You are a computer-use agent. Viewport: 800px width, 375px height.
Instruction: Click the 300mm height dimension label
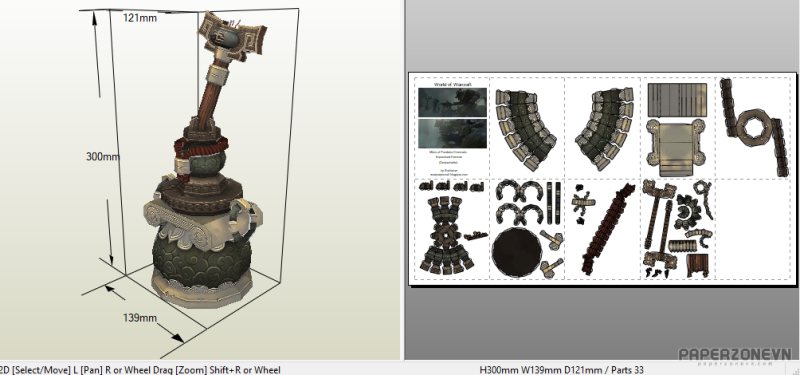click(103, 157)
